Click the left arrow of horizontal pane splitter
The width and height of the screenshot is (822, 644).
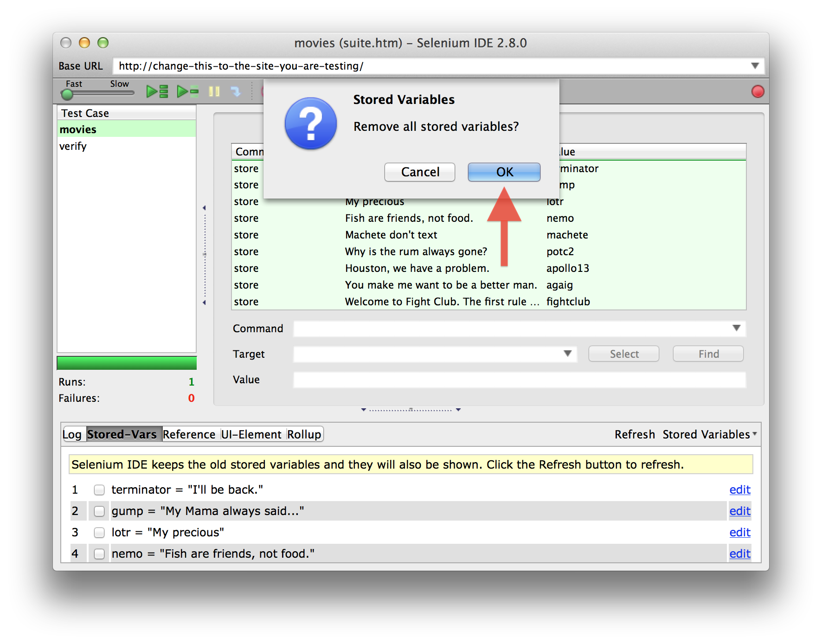364,410
